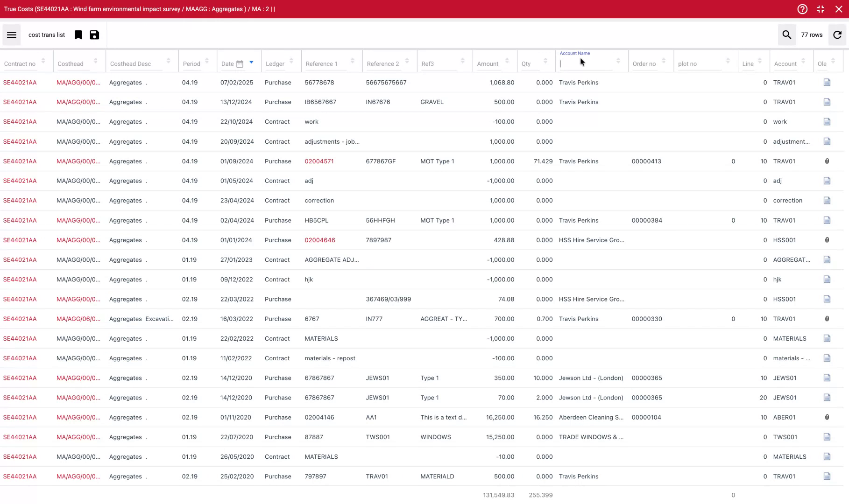Exit fullscreen using the collapse icon

coord(821,9)
